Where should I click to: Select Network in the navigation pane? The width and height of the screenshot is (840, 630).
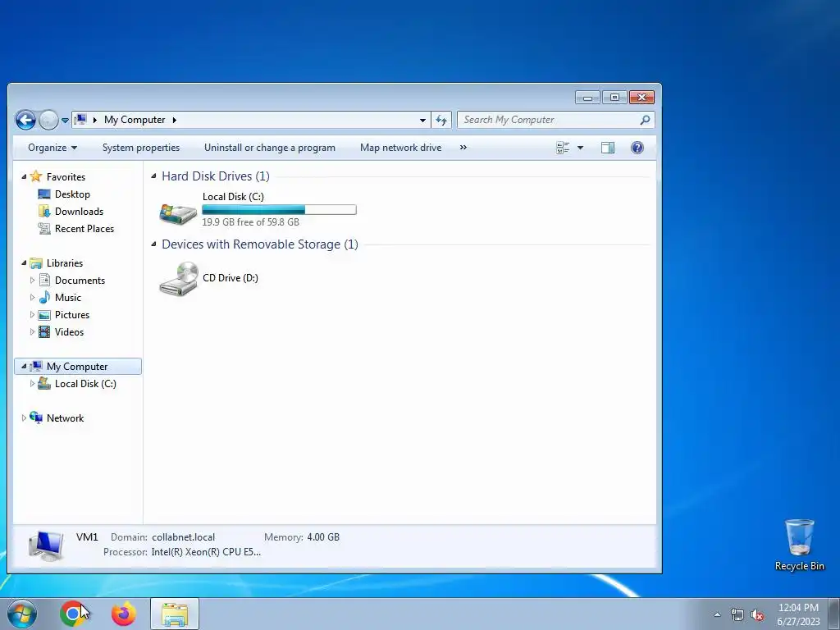point(65,418)
